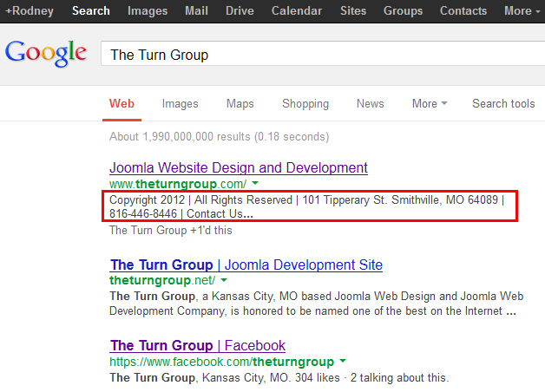The image size is (545, 392).
Task: Expand the More dropdown under search box
Action: coord(429,103)
